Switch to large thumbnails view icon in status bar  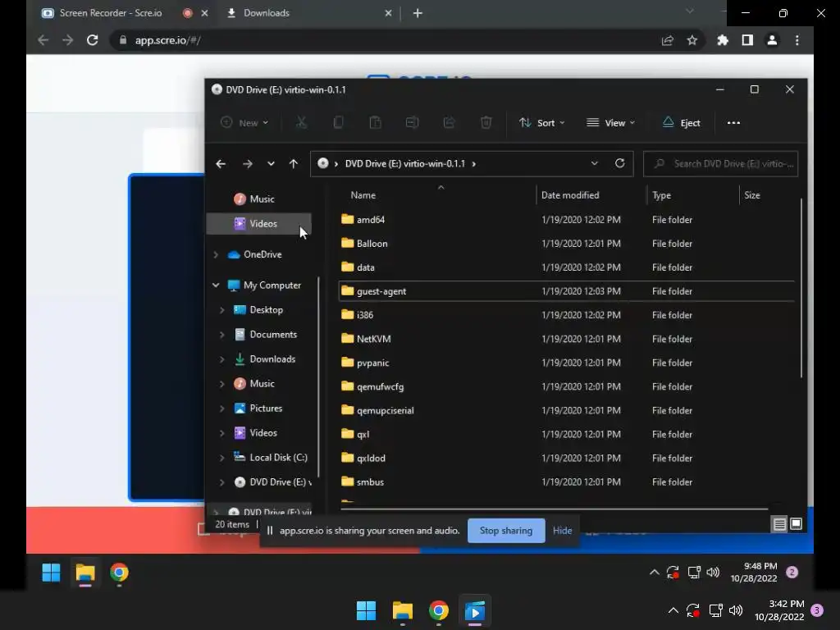coord(796,524)
